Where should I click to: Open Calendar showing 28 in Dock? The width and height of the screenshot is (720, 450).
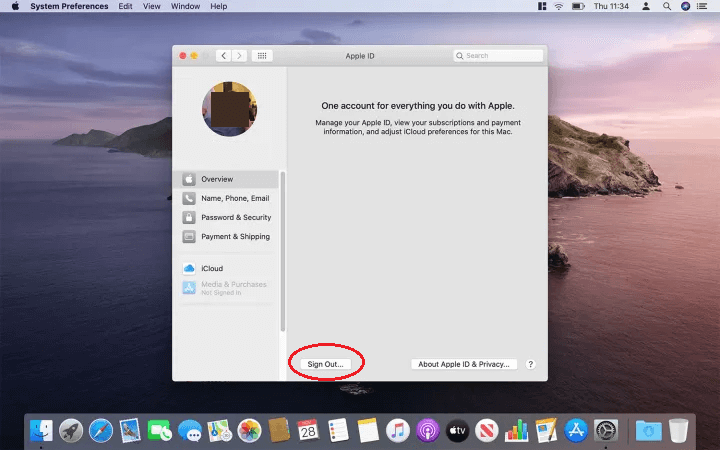308,431
